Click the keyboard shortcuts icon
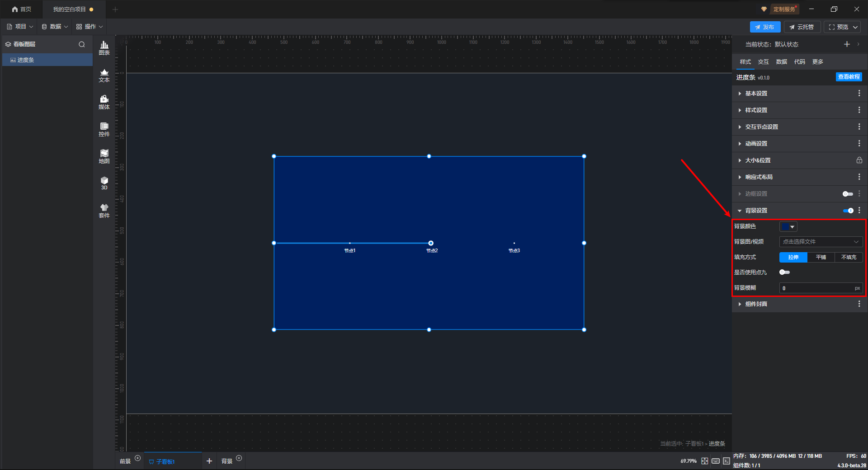This screenshot has width=868, height=470. tap(716, 461)
